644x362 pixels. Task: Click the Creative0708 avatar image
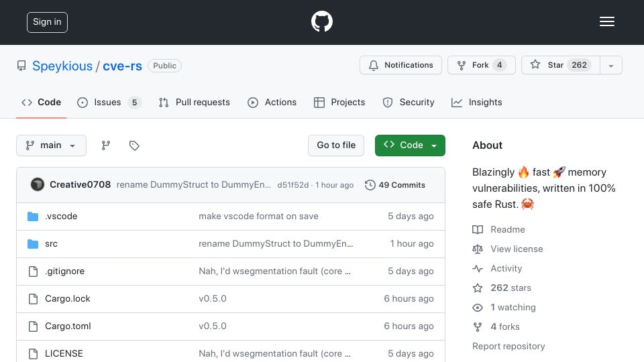38,185
